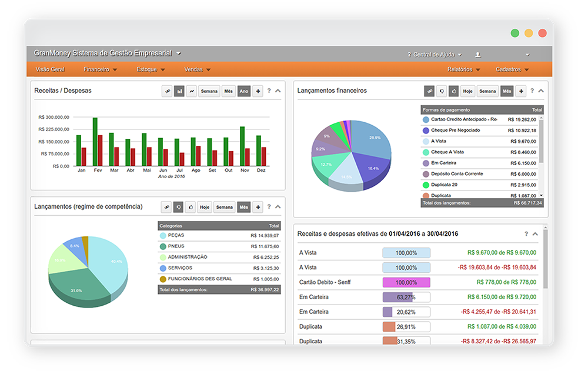Viewport: 588px width, 381px height.
Task: Click the money icon in Lançamentos financeiros panel
Action: (x=429, y=91)
